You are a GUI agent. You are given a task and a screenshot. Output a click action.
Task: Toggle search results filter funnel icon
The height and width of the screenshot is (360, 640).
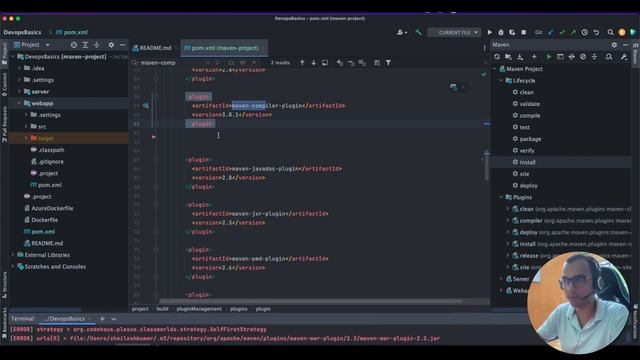388,62
